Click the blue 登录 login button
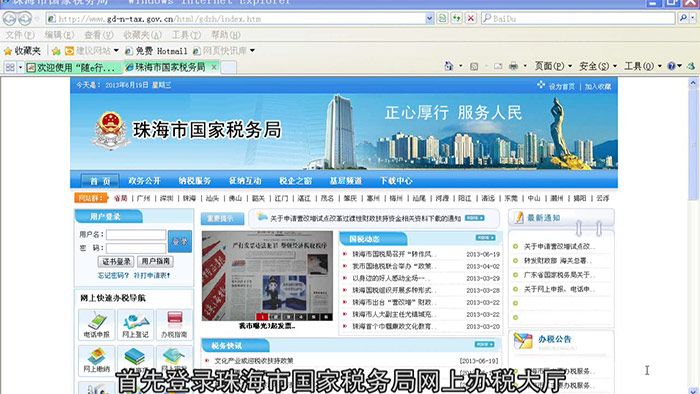 (180, 241)
